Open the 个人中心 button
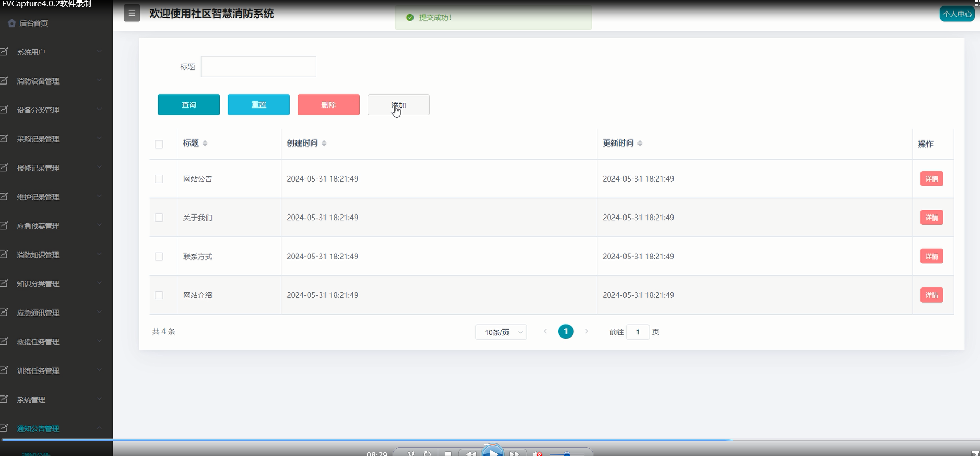 (957, 14)
